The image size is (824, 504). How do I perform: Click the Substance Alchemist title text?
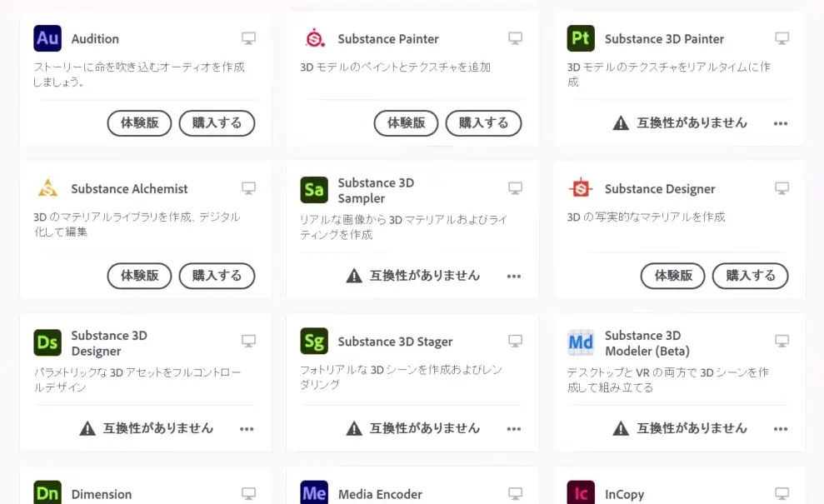pyautogui.click(x=129, y=188)
